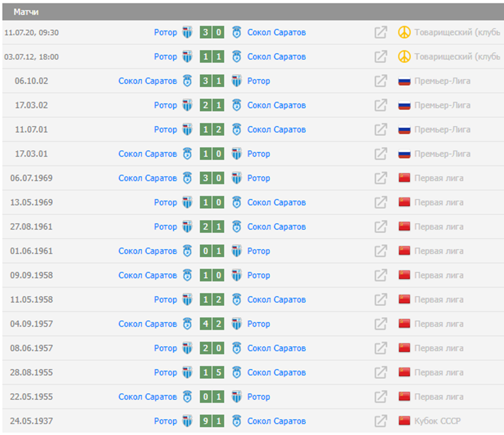Click Soviet flag icon in 06.07.1969 row
The height and width of the screenshot is (435, 504).
click(x=404, y=178)
